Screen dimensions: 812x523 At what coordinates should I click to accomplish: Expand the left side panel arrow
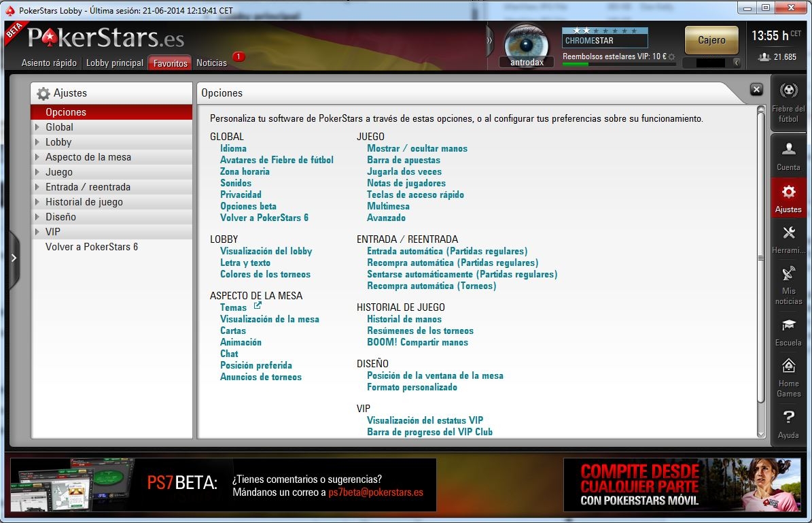tap(14, 258)
